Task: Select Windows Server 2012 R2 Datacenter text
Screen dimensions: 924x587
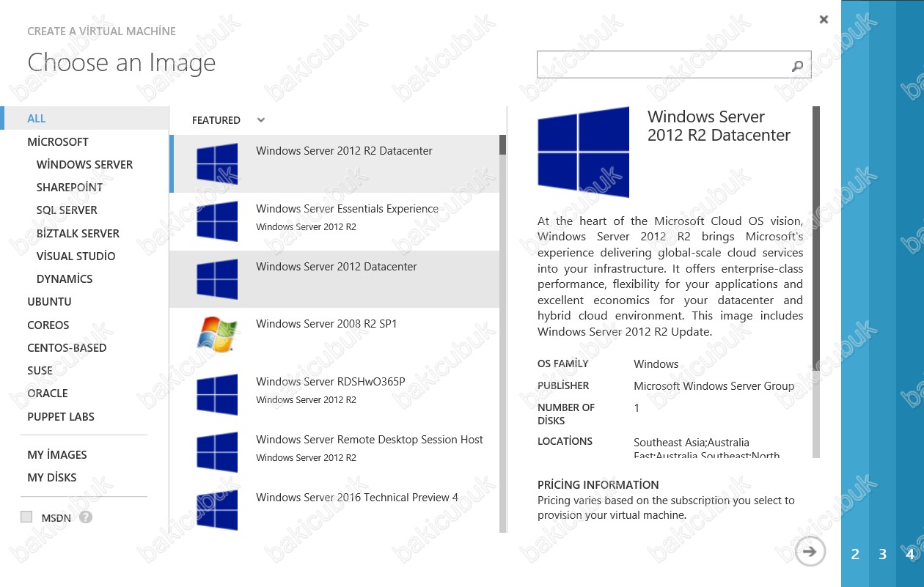Action: coord(344,150)
